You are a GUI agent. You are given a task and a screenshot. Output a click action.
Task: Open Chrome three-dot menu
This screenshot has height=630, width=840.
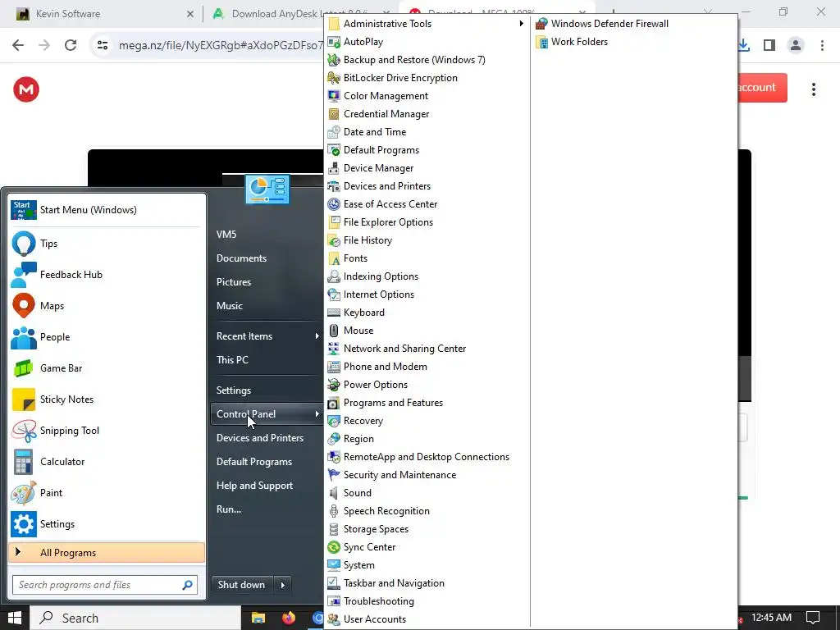(822, 46)
